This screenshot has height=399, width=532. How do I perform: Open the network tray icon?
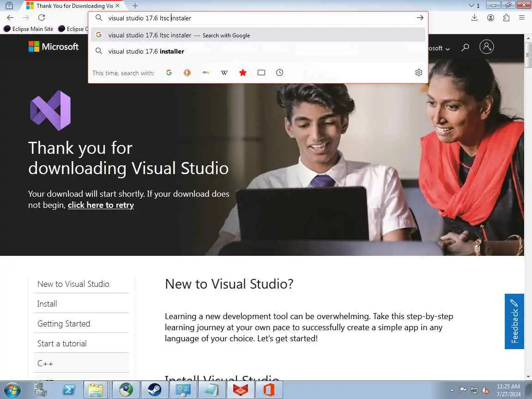pos(474,390)
